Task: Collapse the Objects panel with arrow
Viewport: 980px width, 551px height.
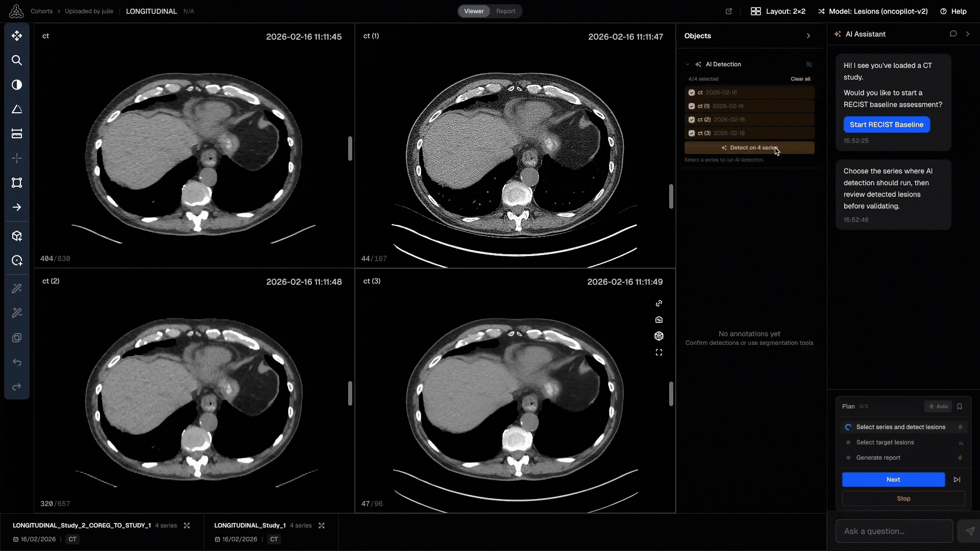Action: point(808,36)
